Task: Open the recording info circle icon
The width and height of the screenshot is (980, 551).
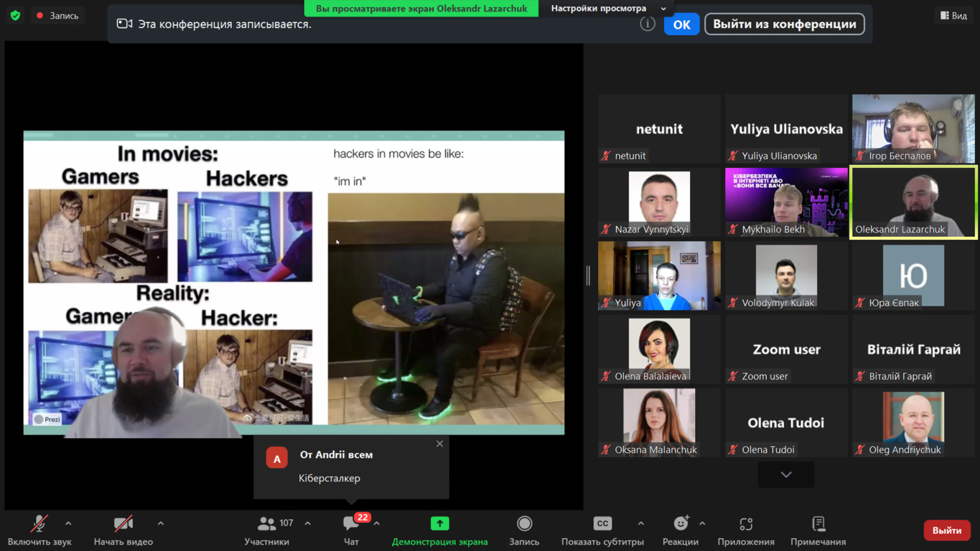Action: [x=648, y=24]
